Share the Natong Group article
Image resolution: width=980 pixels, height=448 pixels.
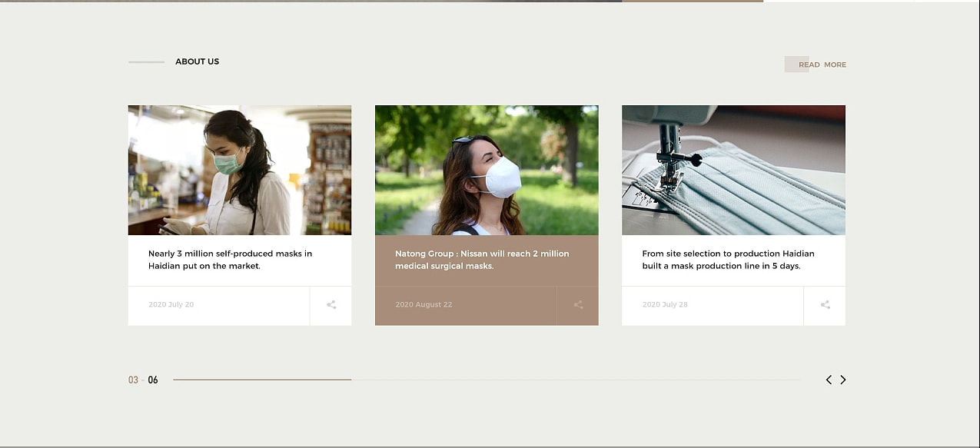(578, 305)
